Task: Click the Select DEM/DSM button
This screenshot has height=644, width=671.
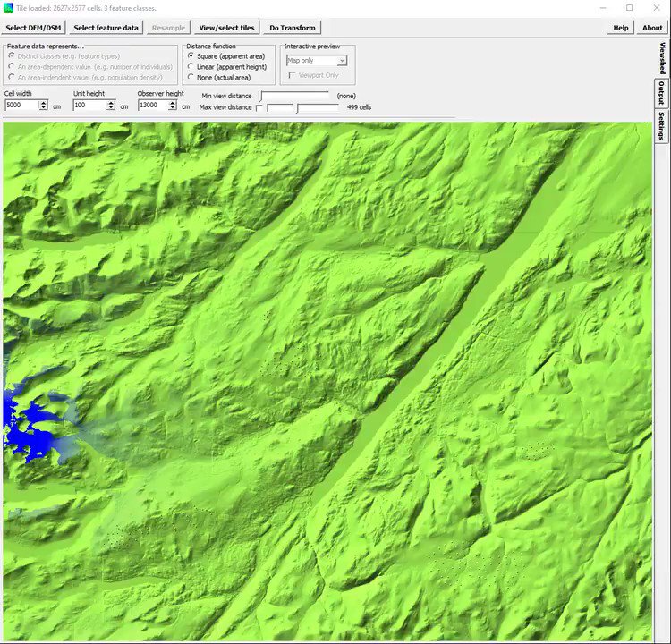Action: pos(34,28)
